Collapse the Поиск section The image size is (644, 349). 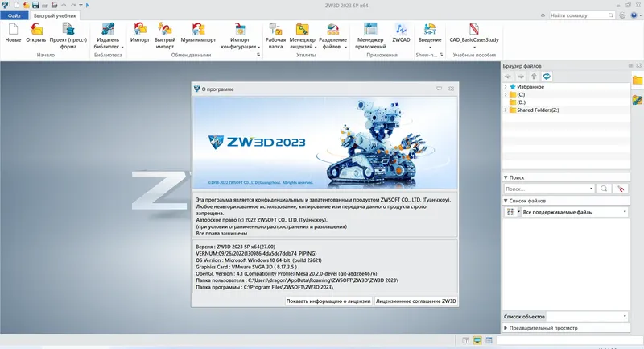[506, 177]
